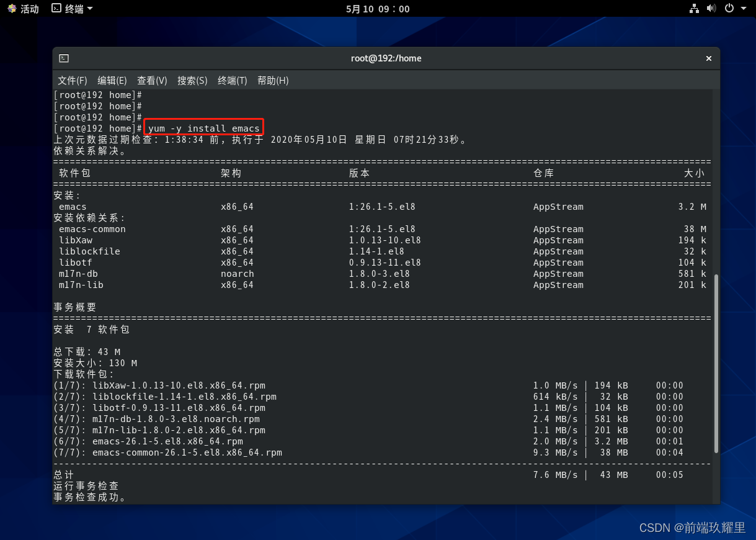The height and width of the screenshot is (540, 756).
Task: Click the 版本 column header
Action: coord(359,173)
